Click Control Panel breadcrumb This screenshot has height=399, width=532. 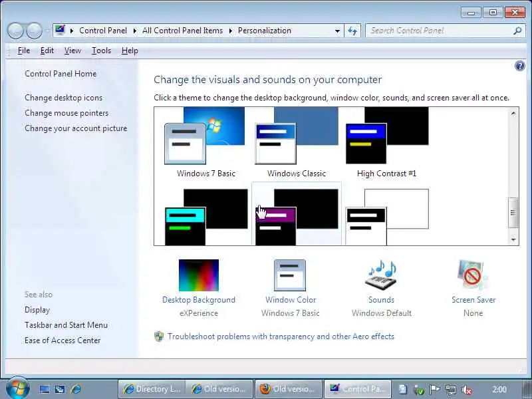click(103, 31)
